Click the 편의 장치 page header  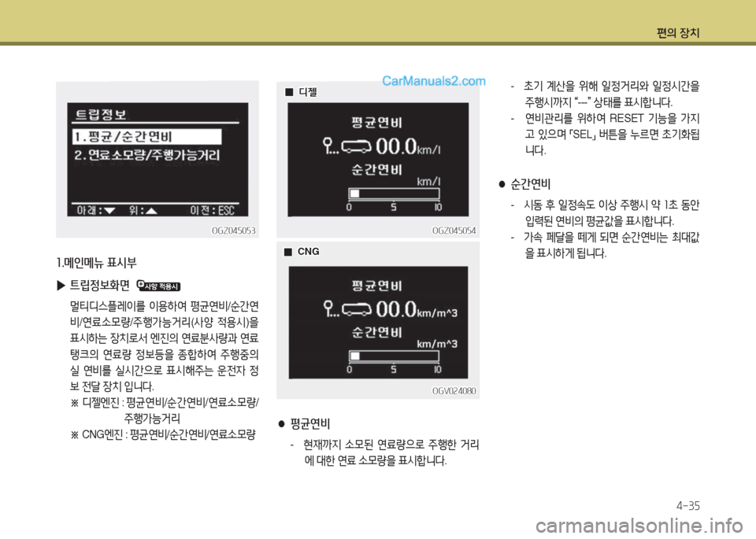678,33
